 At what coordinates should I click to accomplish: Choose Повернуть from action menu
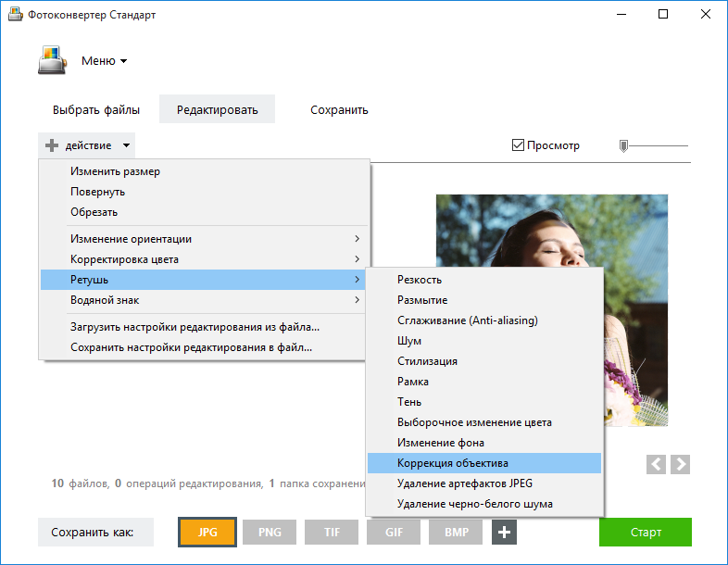tap(204, 192)
